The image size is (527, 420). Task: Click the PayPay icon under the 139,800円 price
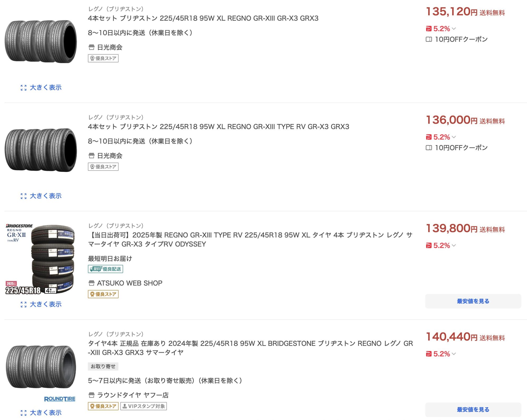click(x=429, y=245)
